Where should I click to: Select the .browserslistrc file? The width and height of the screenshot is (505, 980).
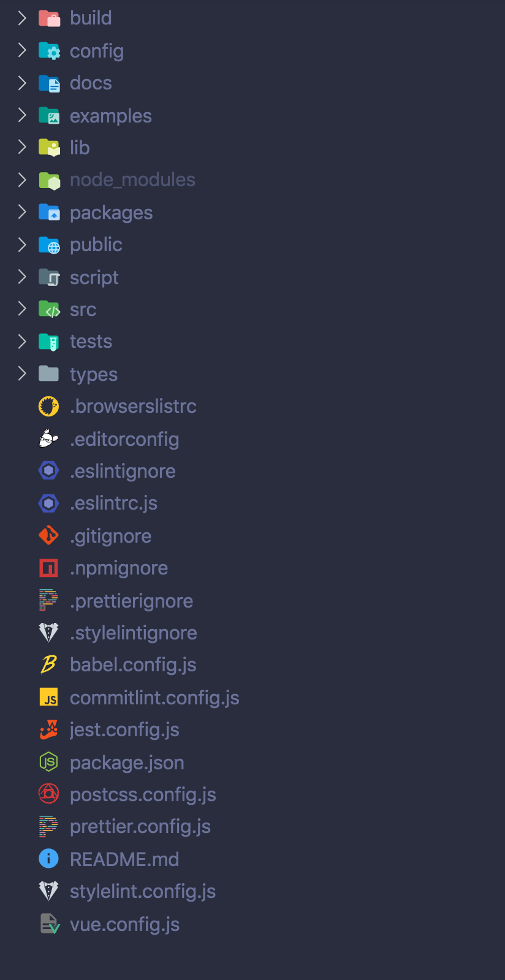tap(133, 406)
